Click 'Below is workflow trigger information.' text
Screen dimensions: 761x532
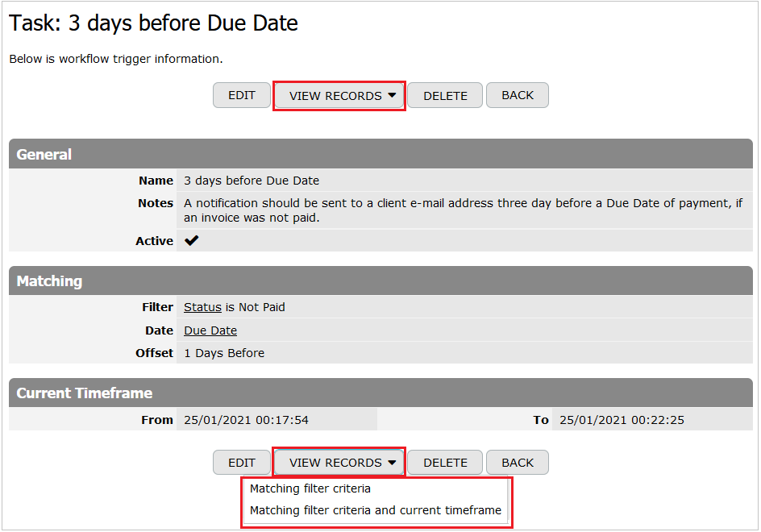116,59
